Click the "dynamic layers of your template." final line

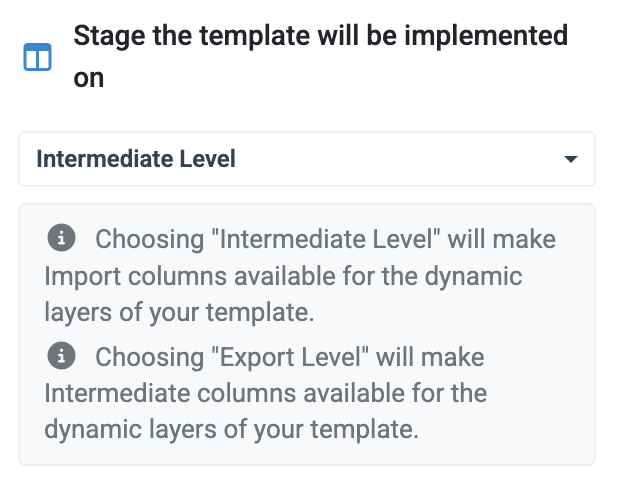(x=231, y=429)
